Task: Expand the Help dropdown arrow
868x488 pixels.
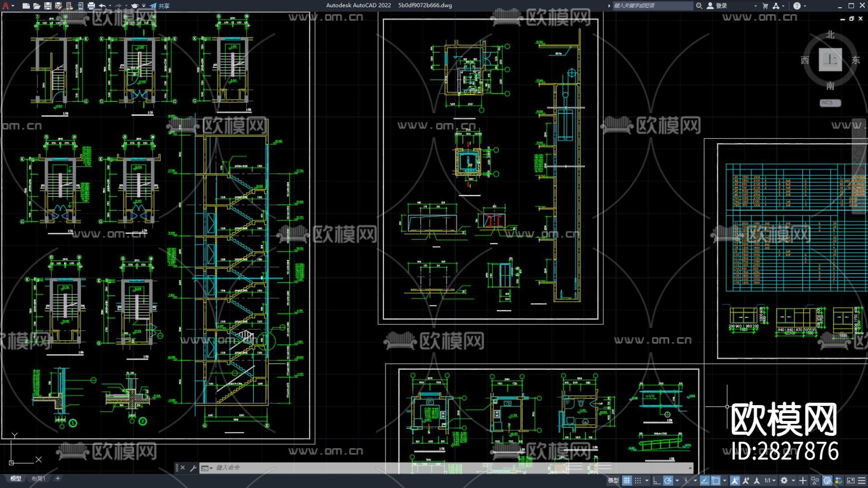Action: pos(805,6)
